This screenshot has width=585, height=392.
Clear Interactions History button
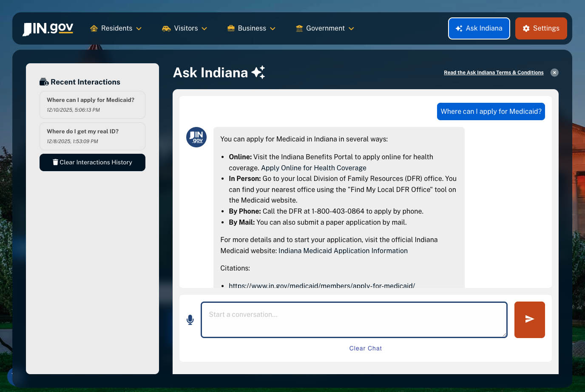point(92,162)
